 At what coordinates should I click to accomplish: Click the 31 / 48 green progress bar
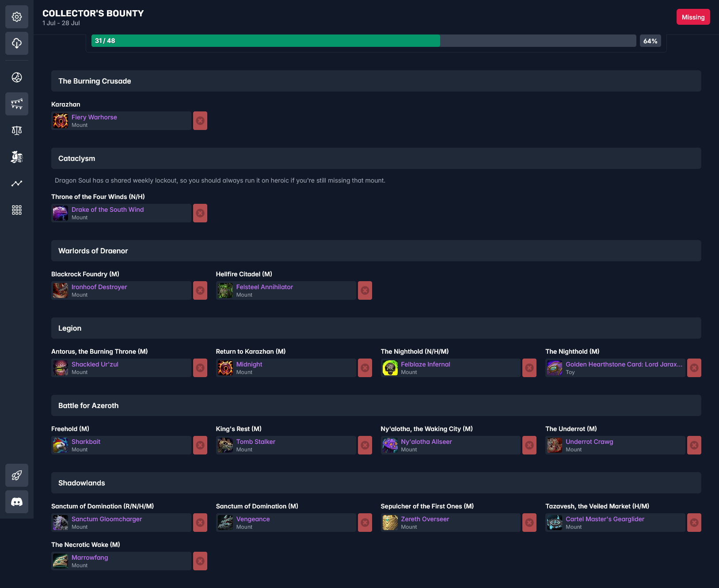coord(266,41)
